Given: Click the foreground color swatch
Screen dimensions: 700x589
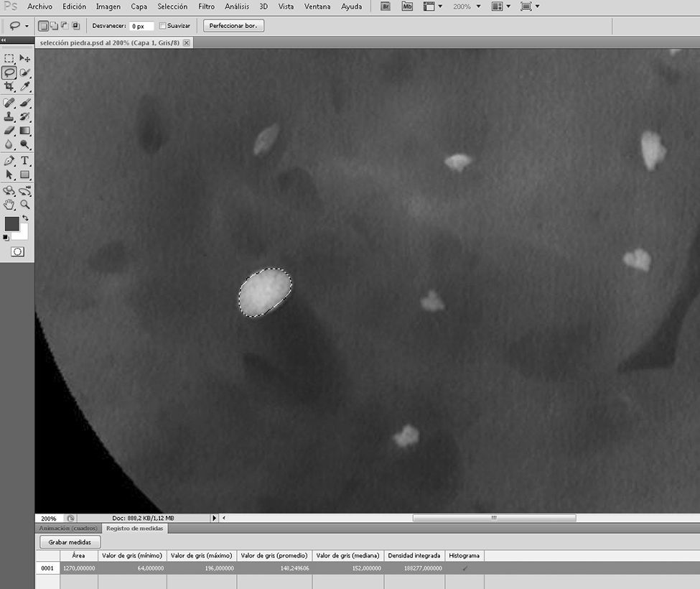Looking at the screenshot, I should click(12, 223).
